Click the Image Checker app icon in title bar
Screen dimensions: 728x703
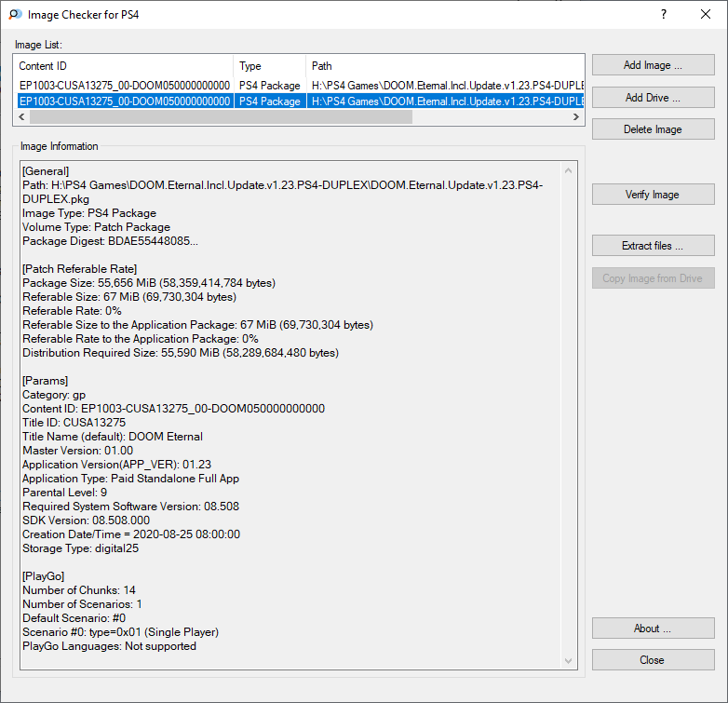pos(15,14)
